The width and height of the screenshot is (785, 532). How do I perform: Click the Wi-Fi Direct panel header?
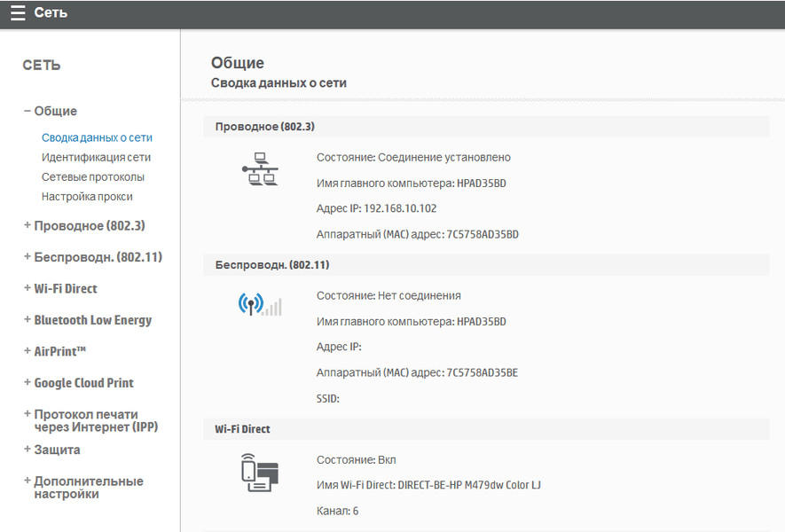(486, 429)
